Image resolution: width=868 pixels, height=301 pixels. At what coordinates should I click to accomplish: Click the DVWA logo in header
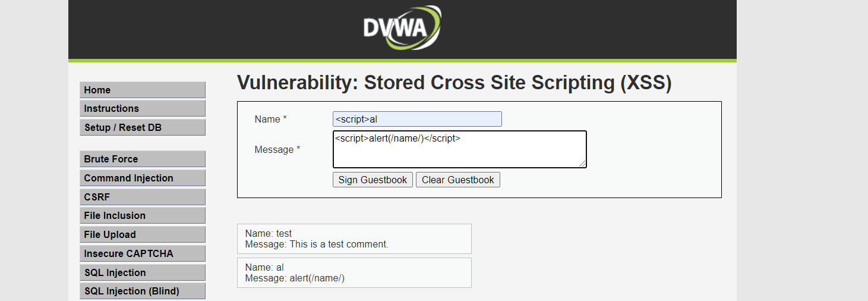click(x=402, y=28)
